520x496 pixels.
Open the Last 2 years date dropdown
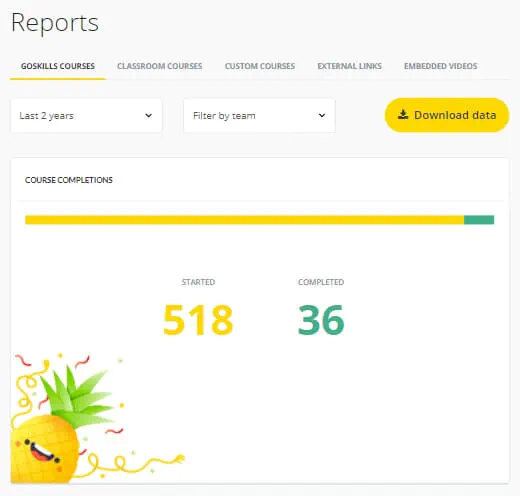tap(86, 115)
